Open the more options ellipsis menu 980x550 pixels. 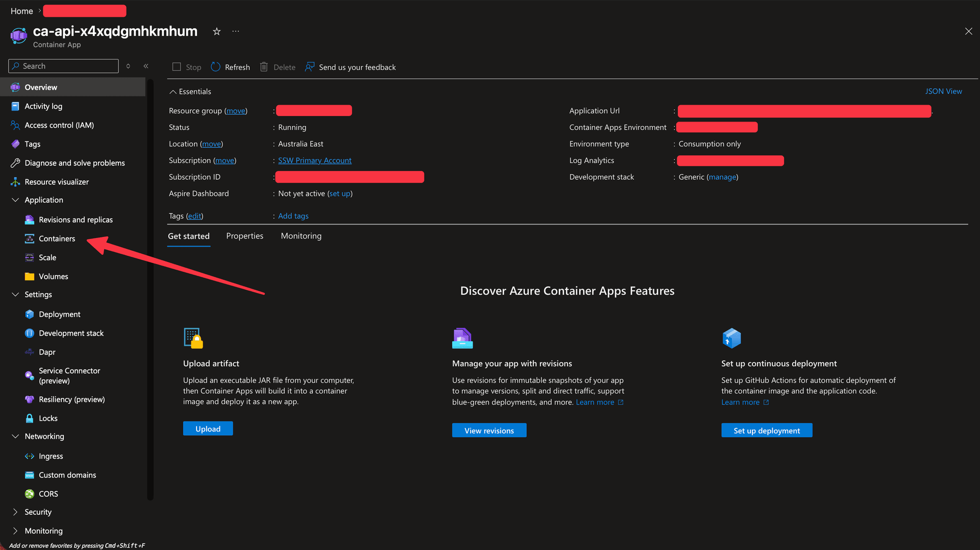click(x=235, y=31)
